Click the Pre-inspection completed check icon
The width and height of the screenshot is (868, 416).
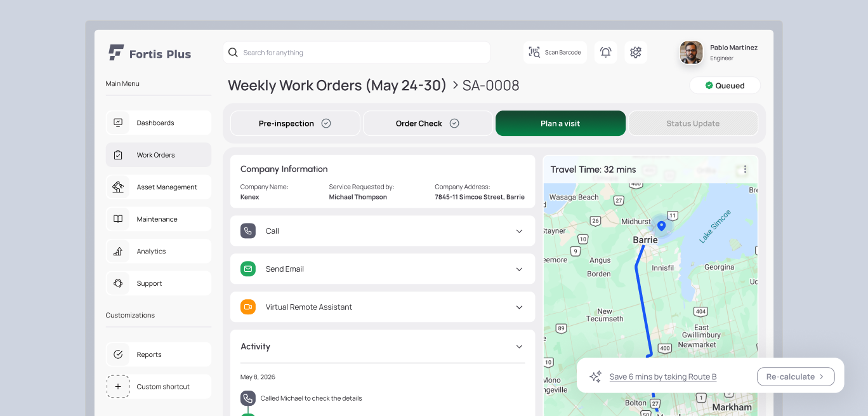coord(326,123)
